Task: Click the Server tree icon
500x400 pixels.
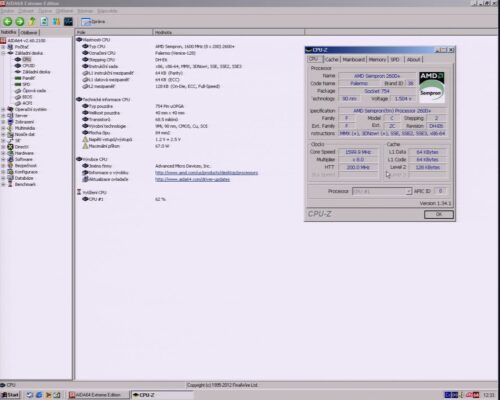Action: tap(10, 116)
